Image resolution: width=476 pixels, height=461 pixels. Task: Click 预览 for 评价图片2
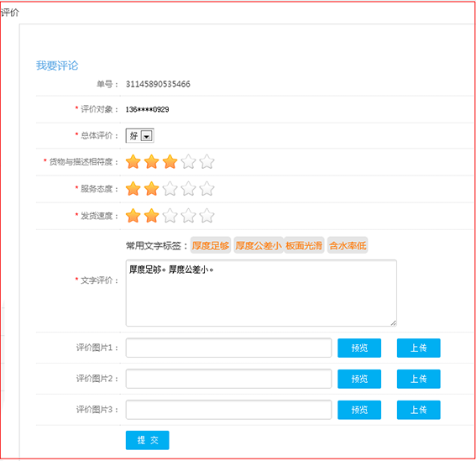coord(359,379)
